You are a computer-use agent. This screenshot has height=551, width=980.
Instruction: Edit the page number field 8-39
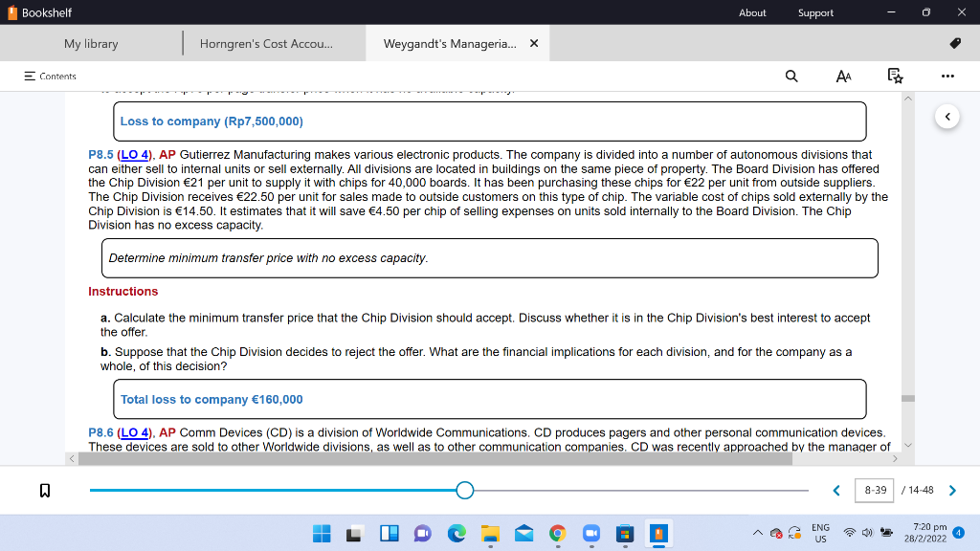875,491
